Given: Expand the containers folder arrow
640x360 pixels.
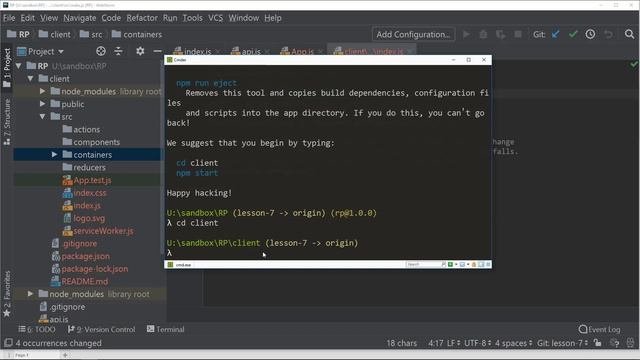Looking at the screenshot, I should point(54,154).
